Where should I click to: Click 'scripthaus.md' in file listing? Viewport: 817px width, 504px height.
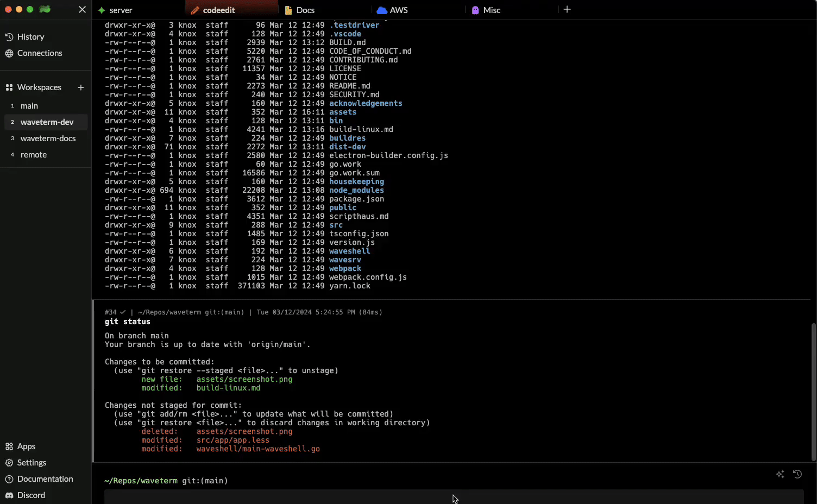(x=359, y=216)
